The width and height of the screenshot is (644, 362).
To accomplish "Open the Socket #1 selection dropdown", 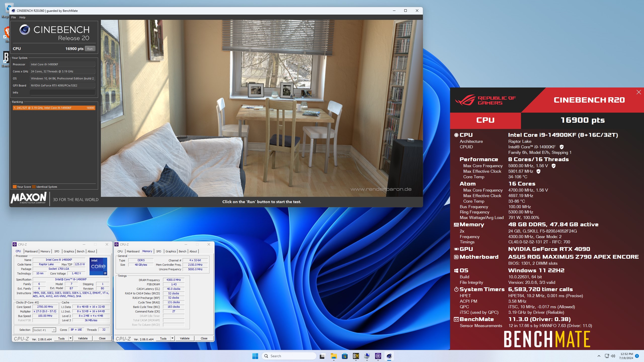I will pyautogui.click(x=44, y=330).
